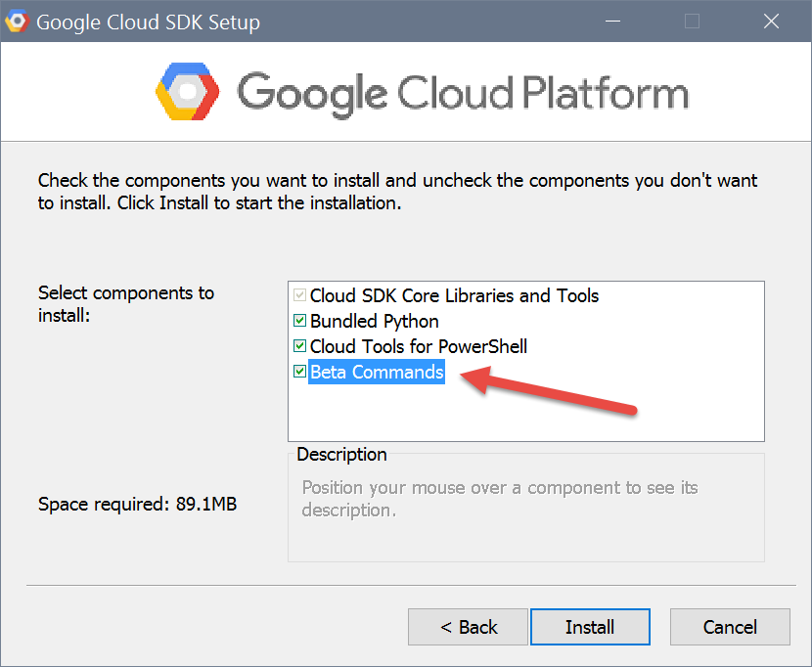This screenshot has width=812, height=667.
Task: Select the Bundled Python list entry
Action: [375, 321]
